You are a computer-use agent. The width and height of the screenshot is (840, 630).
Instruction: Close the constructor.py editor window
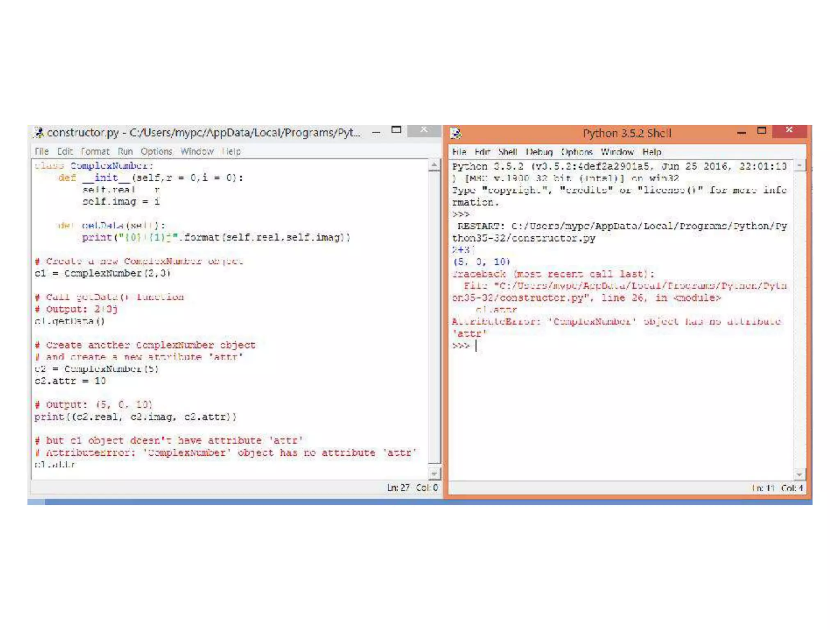coord(424,130)
